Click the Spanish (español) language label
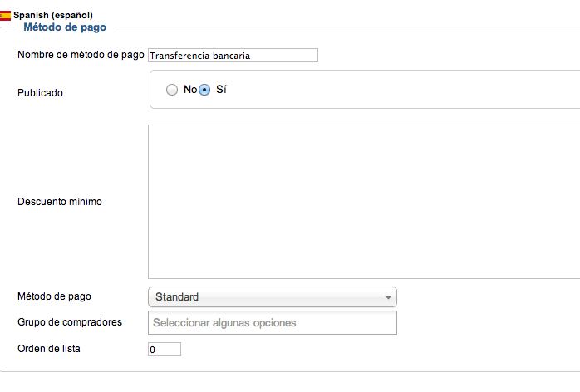580x392 pixels. (x=53, y=15)
